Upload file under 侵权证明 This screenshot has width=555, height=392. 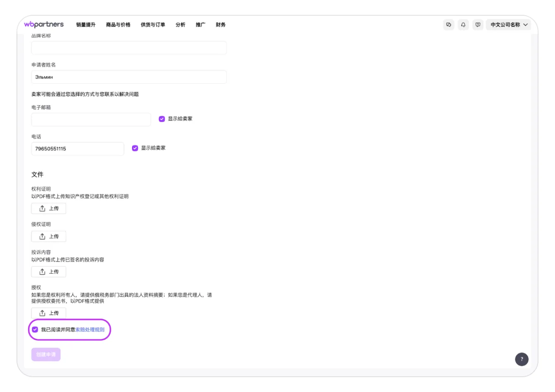coord(49,236)
